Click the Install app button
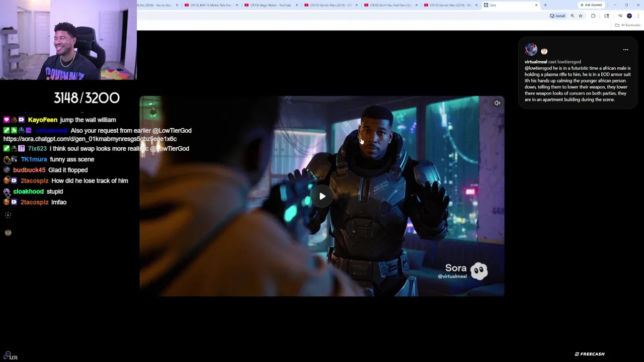Screen dimensions: 644x362 [557, 16]
